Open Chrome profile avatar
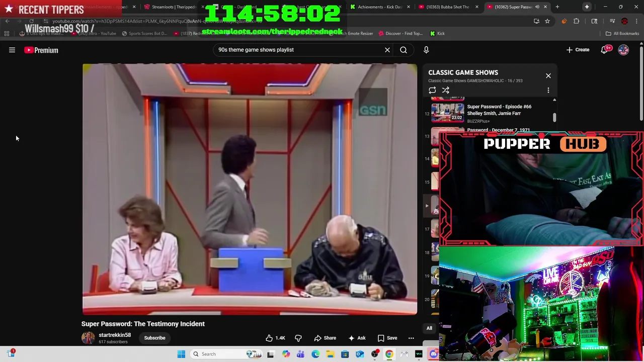Screen dimensions: 644x362 pos(624,21)
